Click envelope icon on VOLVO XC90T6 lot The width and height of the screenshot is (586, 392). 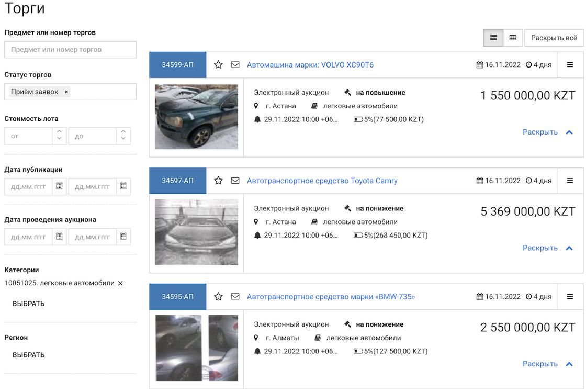[235, 65]
